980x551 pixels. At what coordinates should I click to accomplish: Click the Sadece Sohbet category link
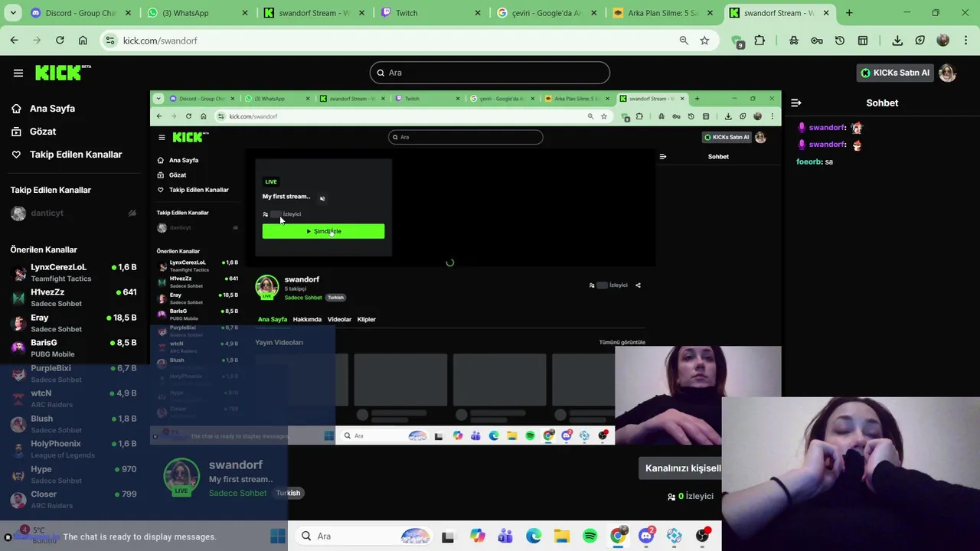pos(238,493)
